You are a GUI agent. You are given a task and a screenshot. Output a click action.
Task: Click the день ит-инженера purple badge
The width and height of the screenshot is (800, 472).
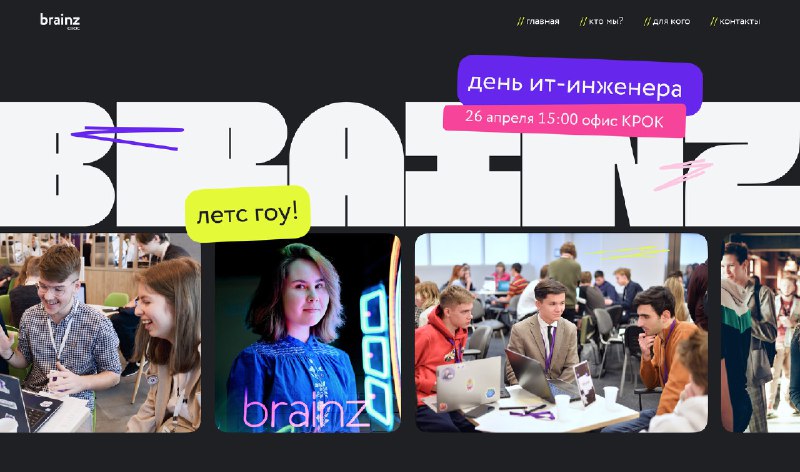point(580,83)
